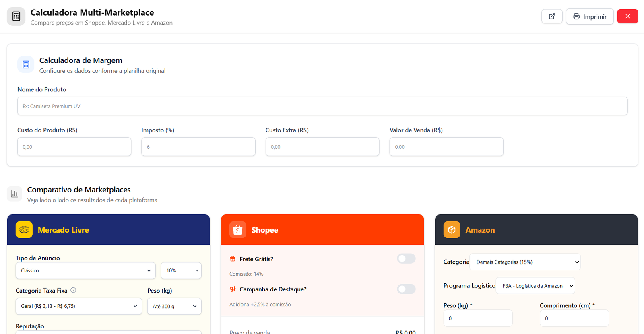This screenshot has height=334, width=644.
Task: Expand the 10% commission dropdown
Action: 181,271
